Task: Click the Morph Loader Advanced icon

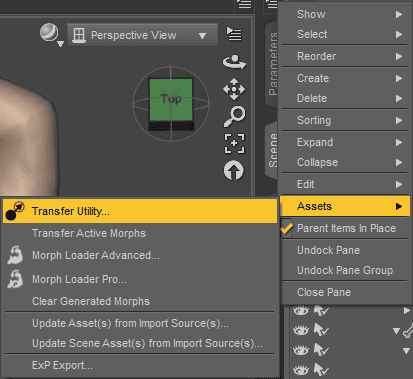Action: coord(15,255)
